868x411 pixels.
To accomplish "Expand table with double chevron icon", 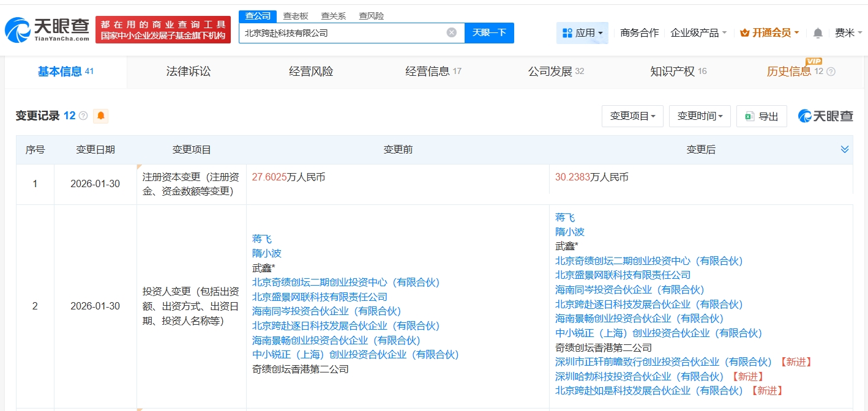I will click(845, 150).
